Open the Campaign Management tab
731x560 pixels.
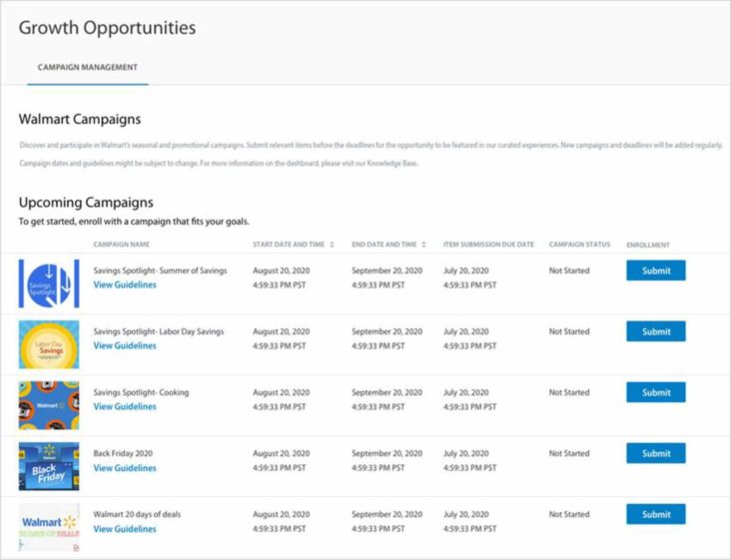point(88,68)
